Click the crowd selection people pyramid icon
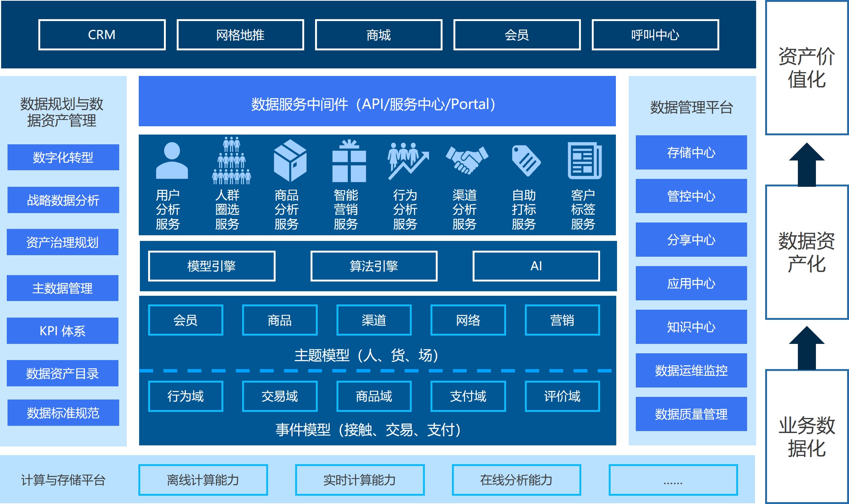Image resolution: width=849 pixels, height=504 pixels. coord(231,161)
